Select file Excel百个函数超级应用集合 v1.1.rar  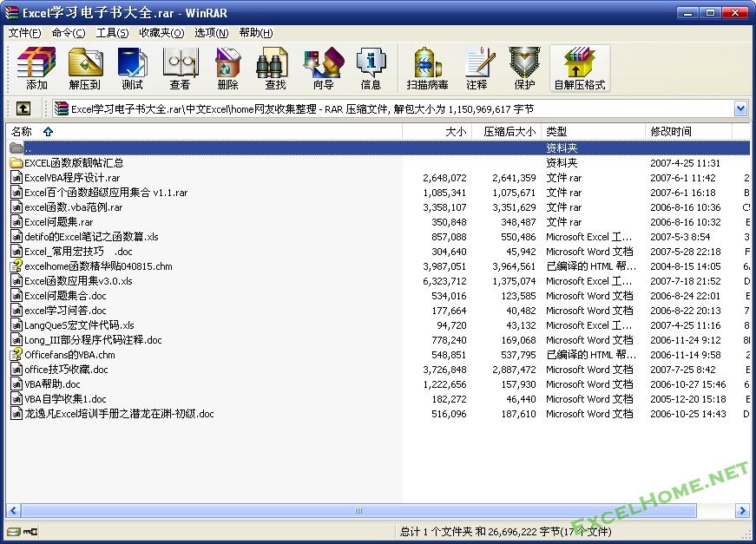tap(106, 193)
